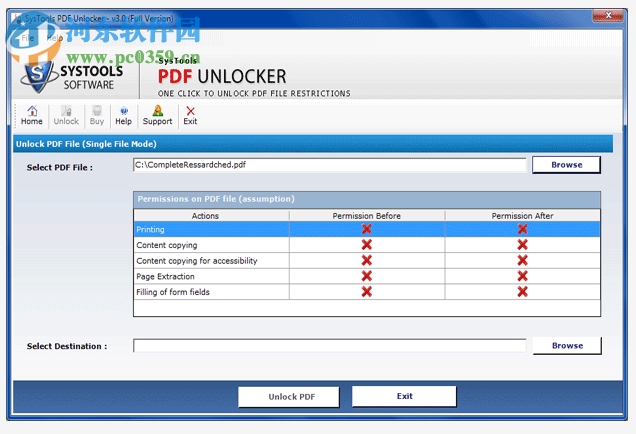Click the Actions column header

[211, 216]
